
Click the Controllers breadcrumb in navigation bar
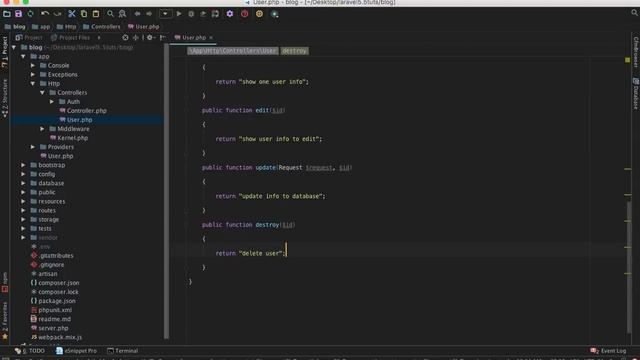(x=102, y=27)
